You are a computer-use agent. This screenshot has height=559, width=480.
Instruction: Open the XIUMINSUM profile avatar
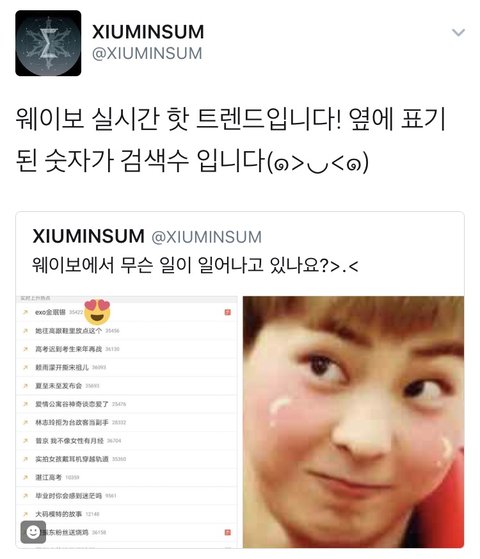(48, 43)
